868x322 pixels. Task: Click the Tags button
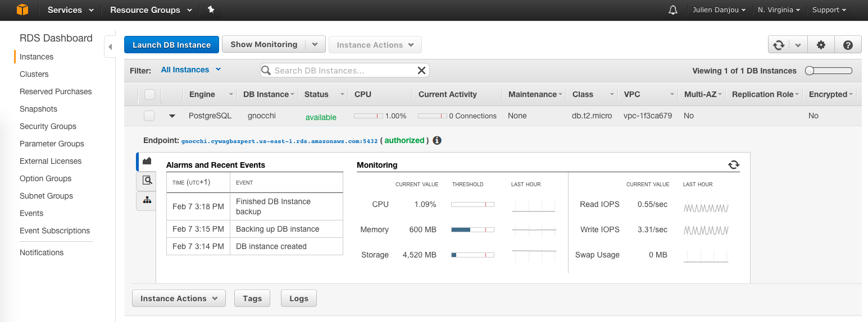click(x=252, y=298)
